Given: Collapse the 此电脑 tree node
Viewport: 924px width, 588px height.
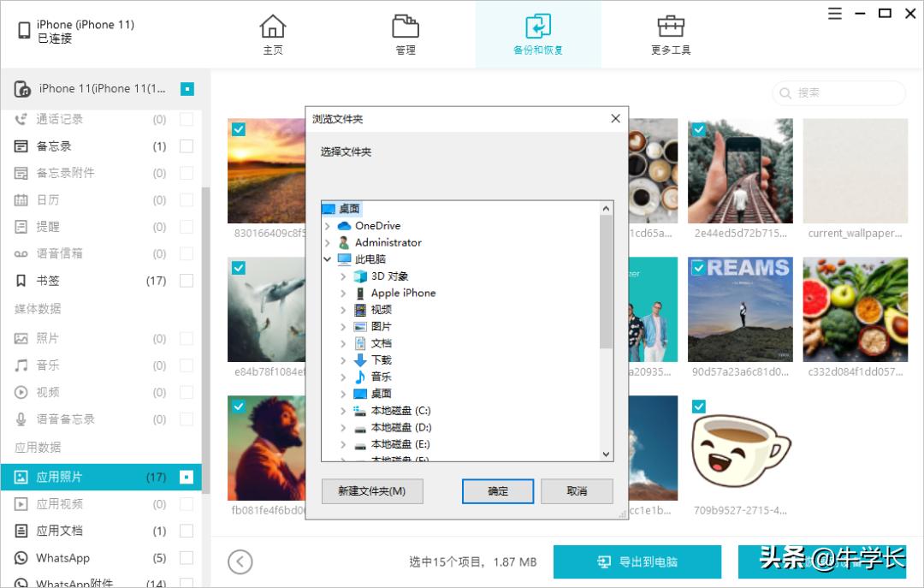Looking at the screenshot, I should pyautogui.click(x=327, y=258).
